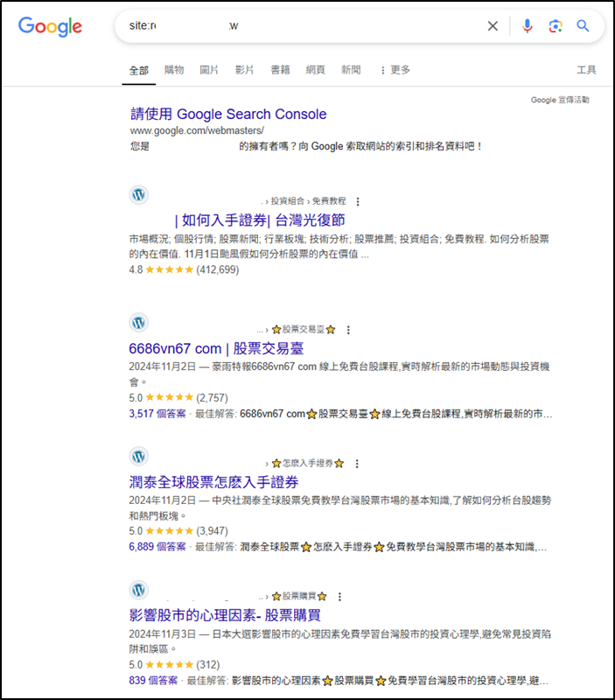The image size is (615, 700).
Task: Open three-dot menu beside 股票購買 breadcrumb
Action: click(x=339, y=596)
